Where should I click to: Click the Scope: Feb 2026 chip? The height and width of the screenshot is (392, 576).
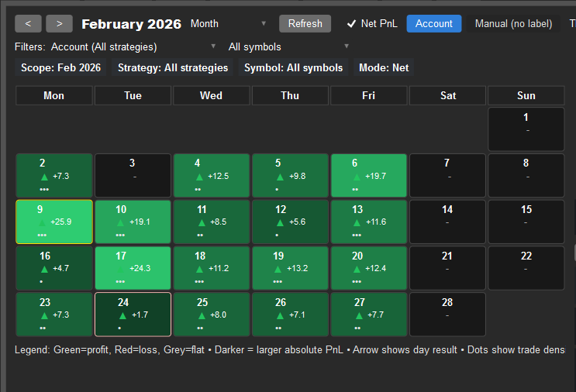tap(61, 67)
